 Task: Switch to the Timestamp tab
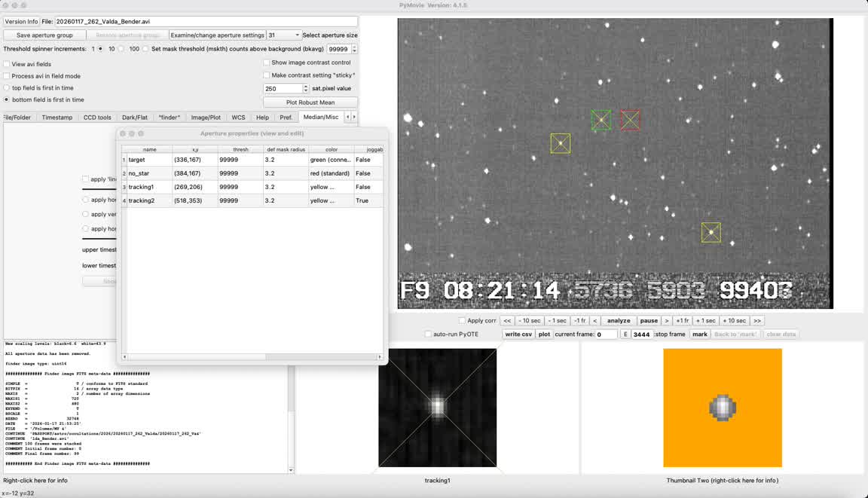tap(57, 118)
